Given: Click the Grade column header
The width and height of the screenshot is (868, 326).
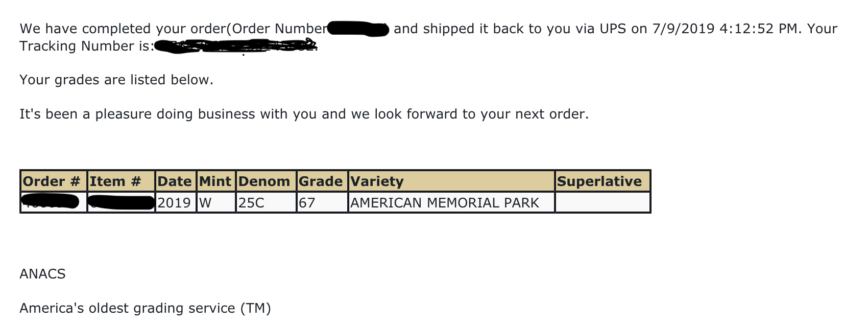Looking at the screenshot, I should (x=321, y=181).
